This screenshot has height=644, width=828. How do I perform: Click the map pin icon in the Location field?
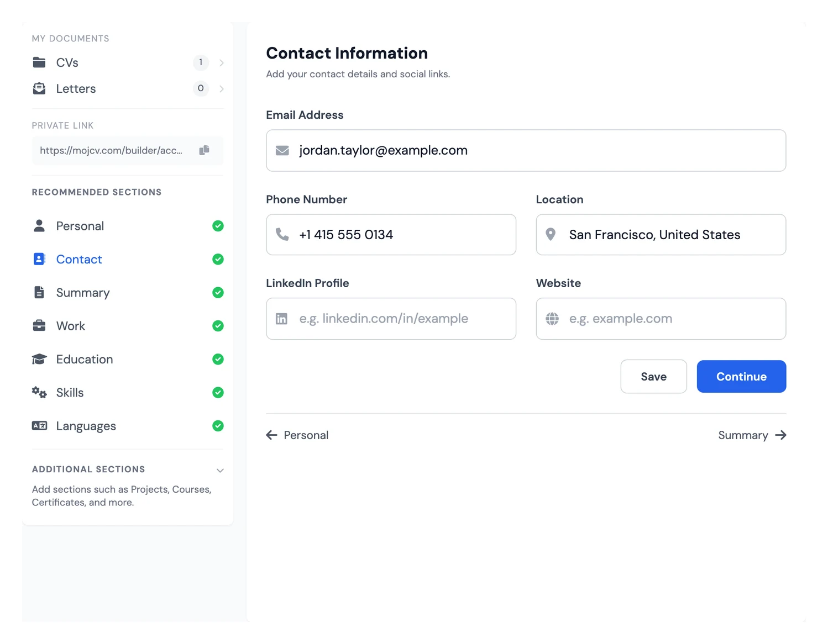[551, 235]
